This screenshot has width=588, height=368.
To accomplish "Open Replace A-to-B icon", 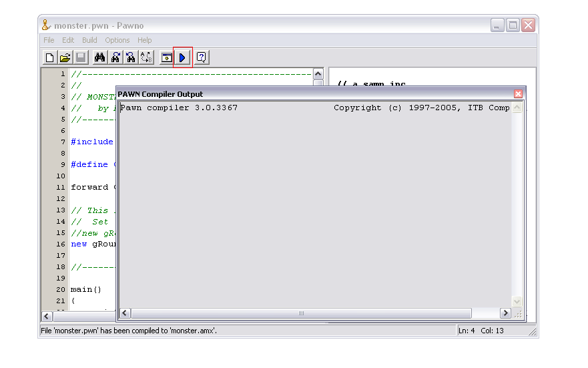I will [x=146, y=57].
